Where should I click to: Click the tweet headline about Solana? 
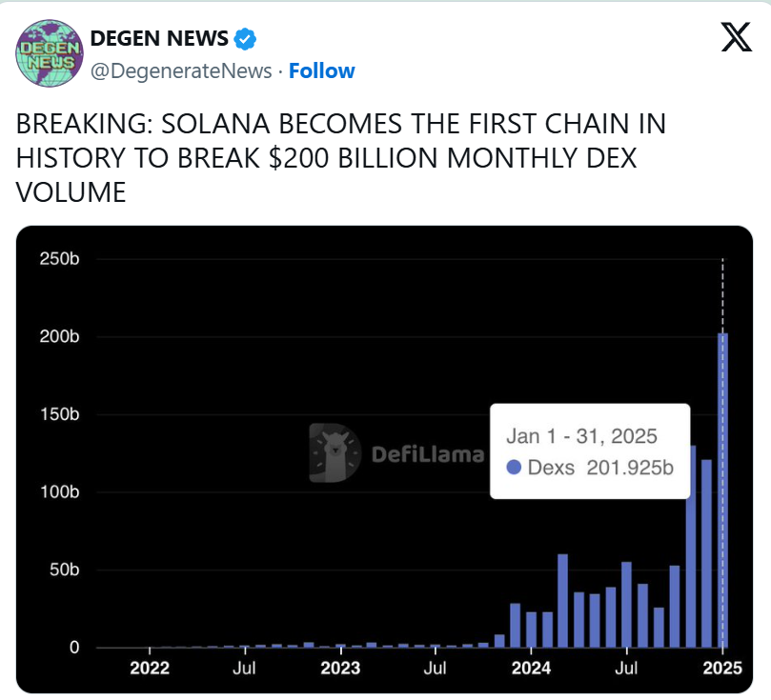(x=341, y=158)
